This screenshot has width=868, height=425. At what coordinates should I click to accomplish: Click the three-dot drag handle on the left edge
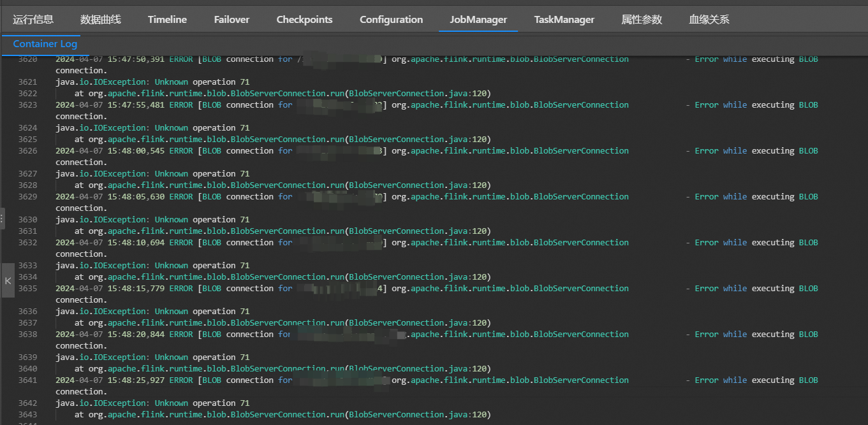2,219
